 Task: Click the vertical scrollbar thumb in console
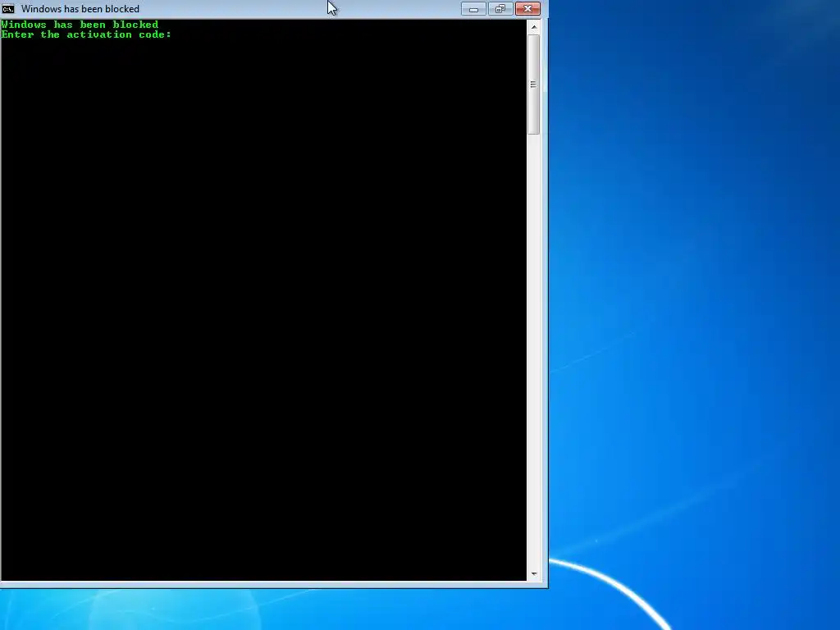(x=533, y=84)
